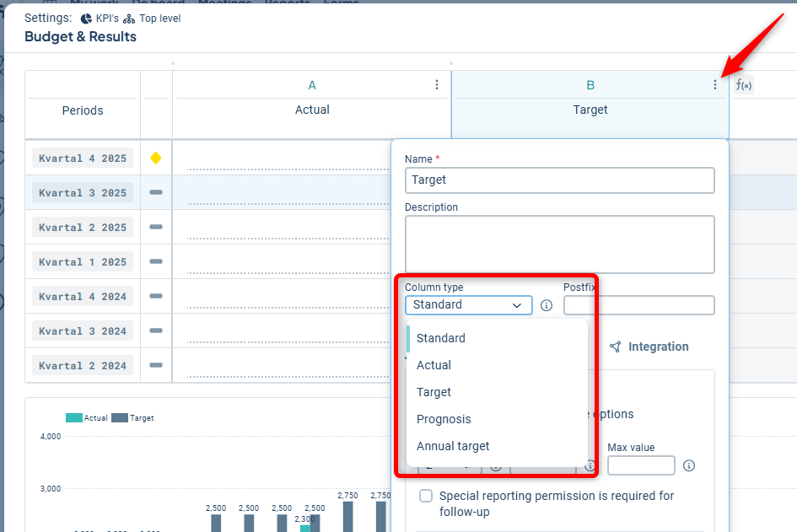Click into the Name field
This screenshot has height=532, width=797.
coord(559,180)
